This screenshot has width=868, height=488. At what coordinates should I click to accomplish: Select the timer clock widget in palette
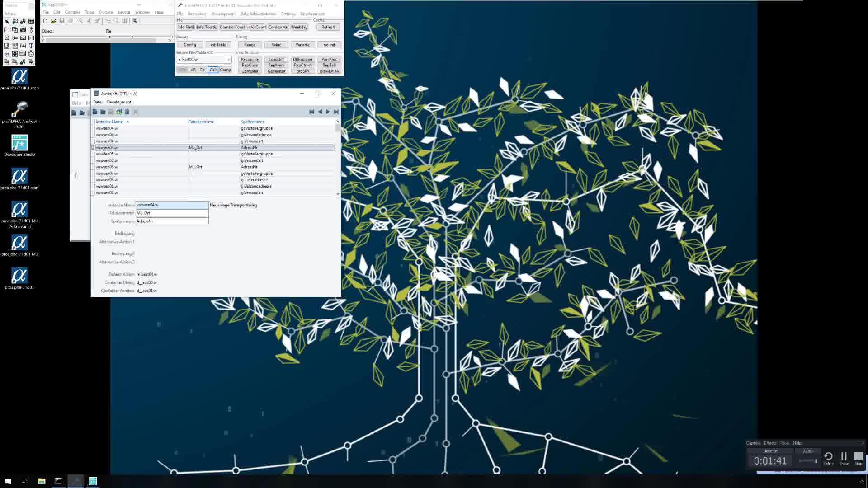tap(31, 54)
